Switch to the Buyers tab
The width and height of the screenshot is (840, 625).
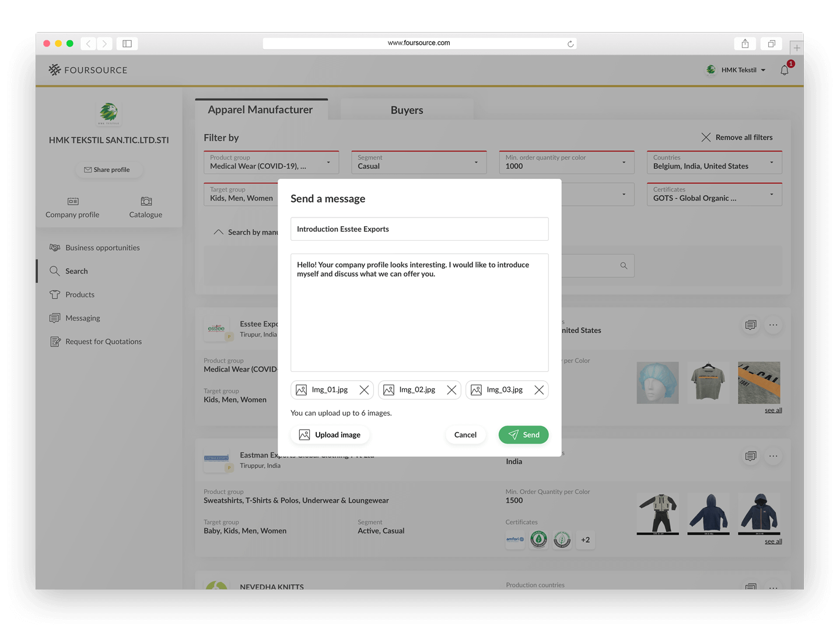pyautogui.click(x=407, y=110)
